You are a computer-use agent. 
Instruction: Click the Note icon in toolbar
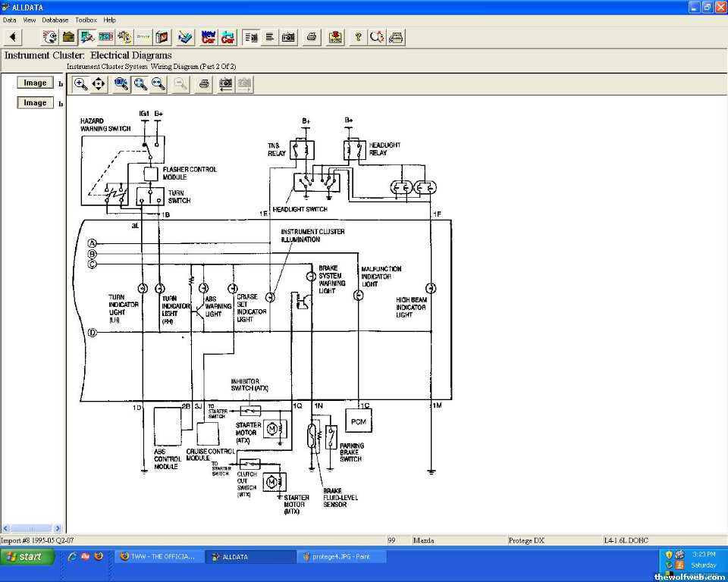click(x=335, y=36)
